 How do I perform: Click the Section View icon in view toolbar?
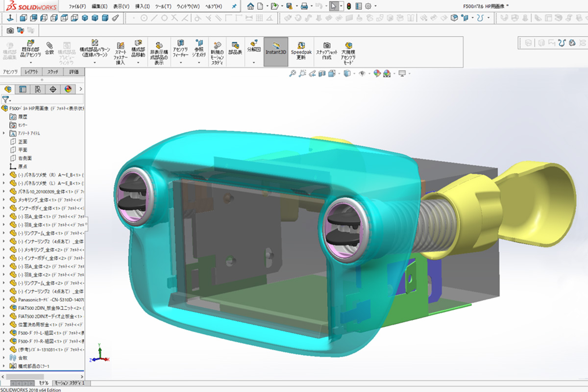pyautogui.click(x=321, y=73)
